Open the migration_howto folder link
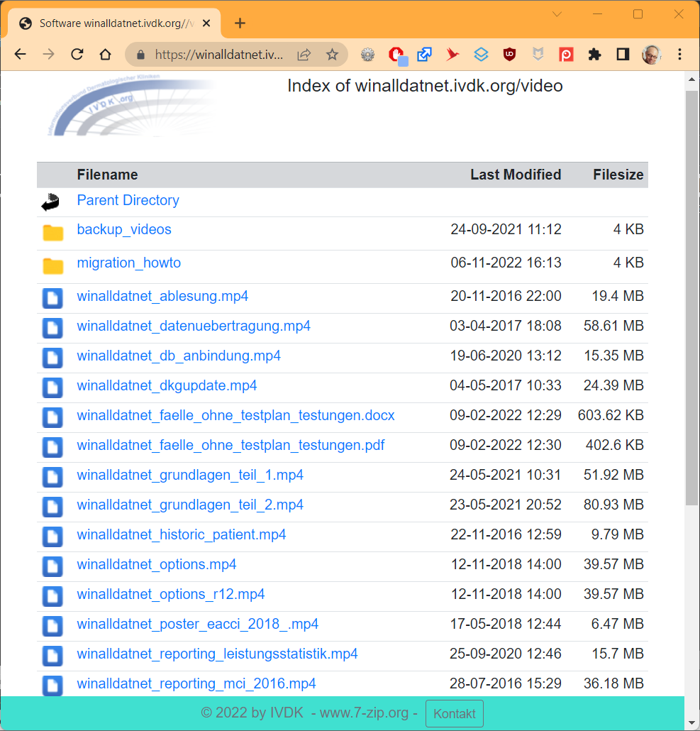This screenshot has width=700, height=731. click(128, 263)
